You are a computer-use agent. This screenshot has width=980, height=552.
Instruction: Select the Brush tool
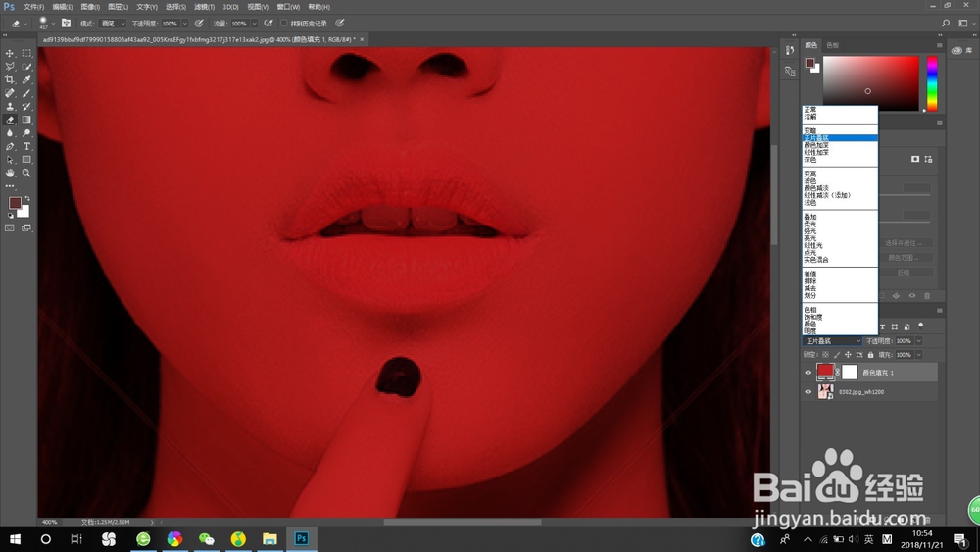click(x=26, y=93)
